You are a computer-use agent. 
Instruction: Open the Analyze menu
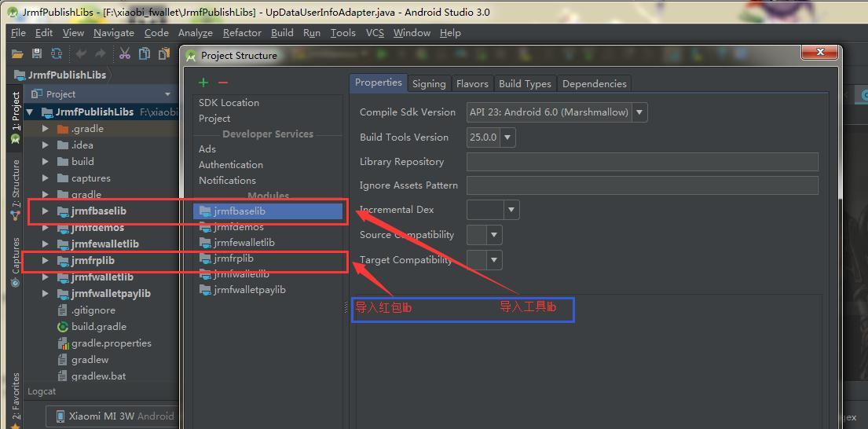tap(196, 33)
